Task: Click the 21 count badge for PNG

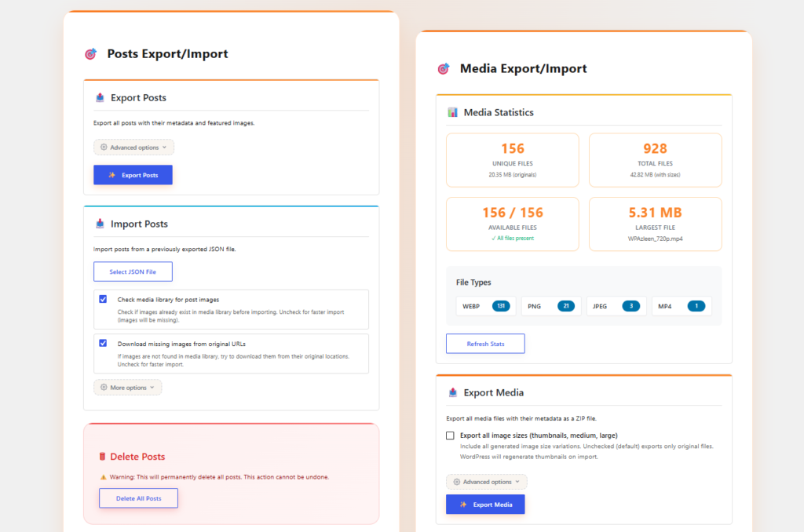Action: click(566, 307)
